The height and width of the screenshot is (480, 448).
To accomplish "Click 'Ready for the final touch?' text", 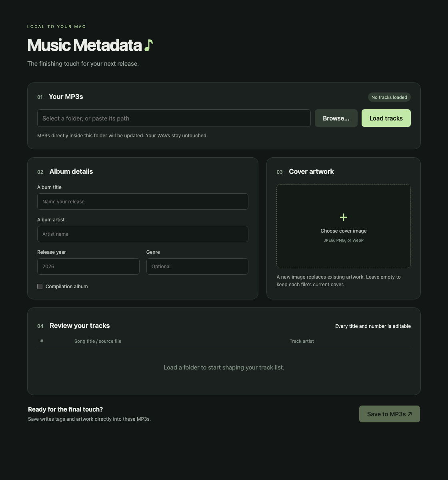I will (66, 409).
